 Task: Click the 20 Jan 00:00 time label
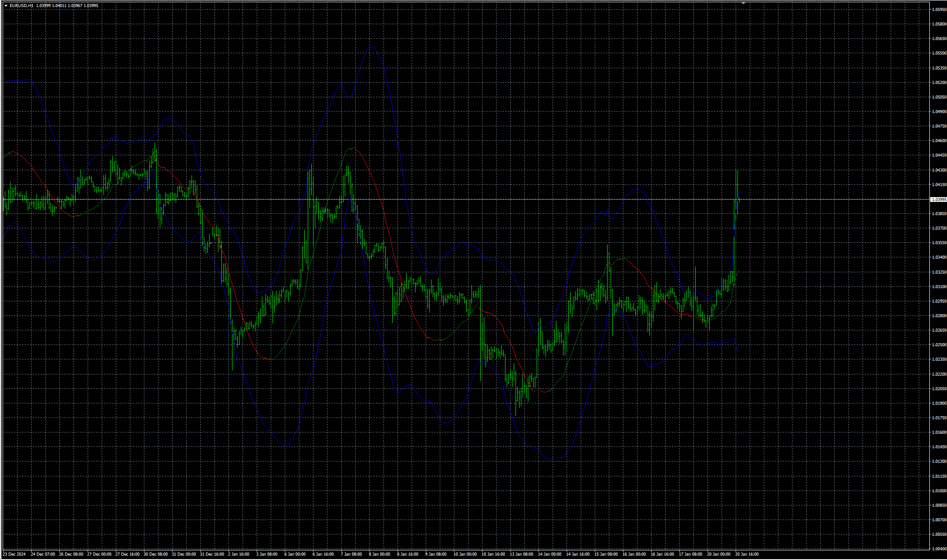(x=719, y=554)
